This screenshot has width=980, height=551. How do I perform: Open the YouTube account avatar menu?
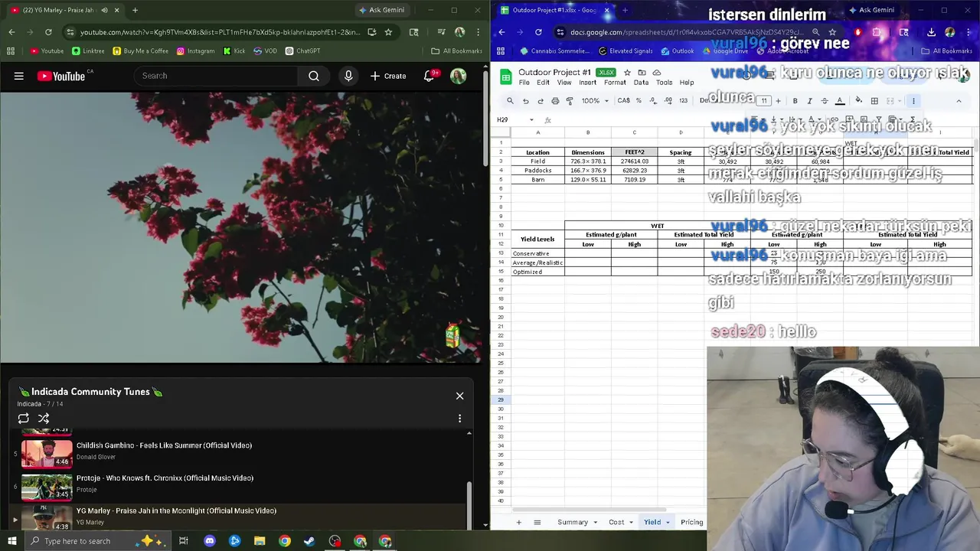pyautogui.click(x=459, y=76)
